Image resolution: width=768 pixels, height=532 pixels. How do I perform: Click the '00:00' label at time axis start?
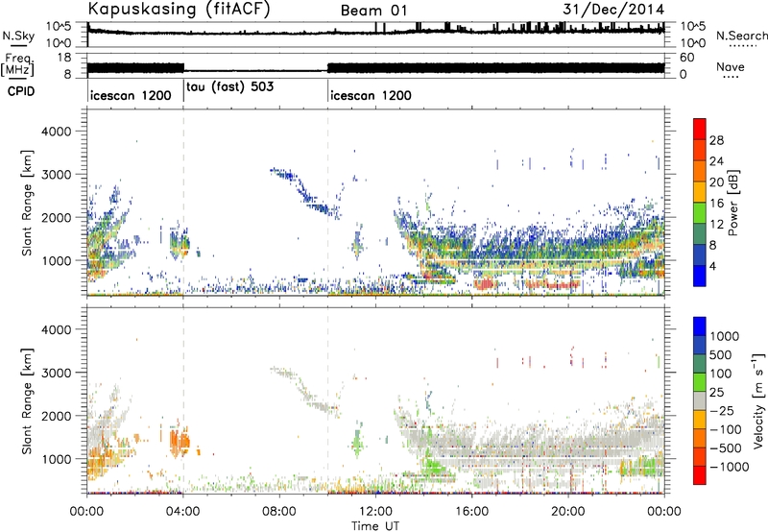point(87,512)
